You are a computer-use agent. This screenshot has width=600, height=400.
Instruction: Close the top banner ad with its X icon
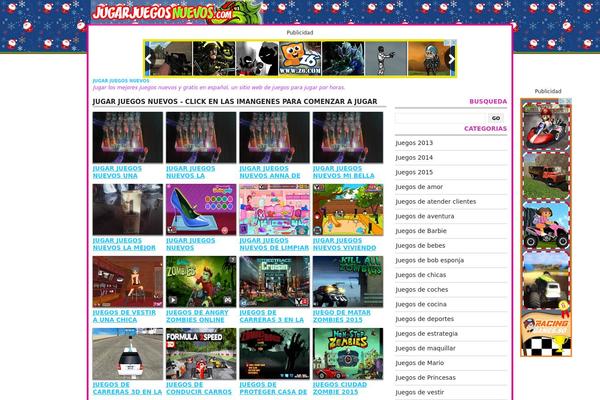[x=454, y=42]
